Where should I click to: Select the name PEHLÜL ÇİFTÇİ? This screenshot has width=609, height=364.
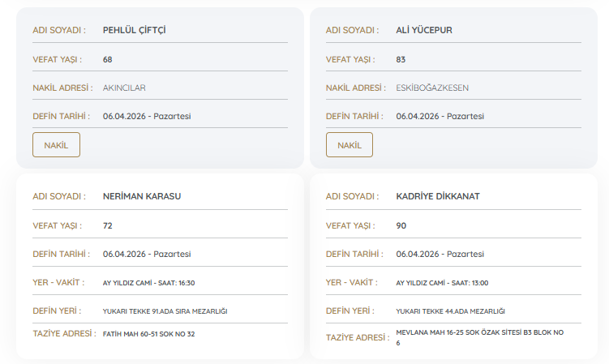(135, 31)
